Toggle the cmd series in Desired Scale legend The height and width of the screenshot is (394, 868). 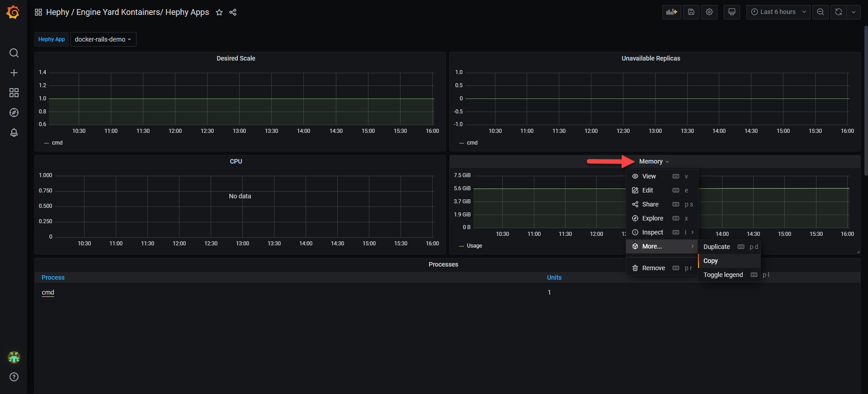[57, 143]
